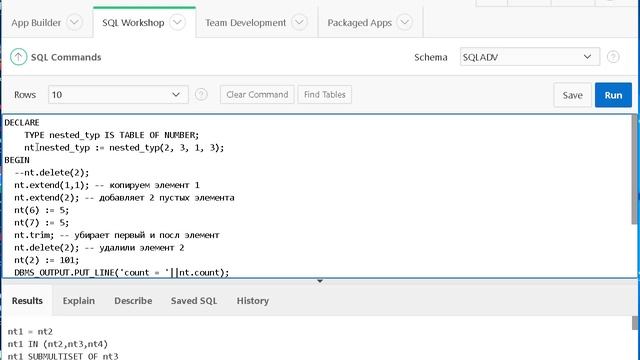
Task: Open the App Builder tab
Action: point(36,23)
